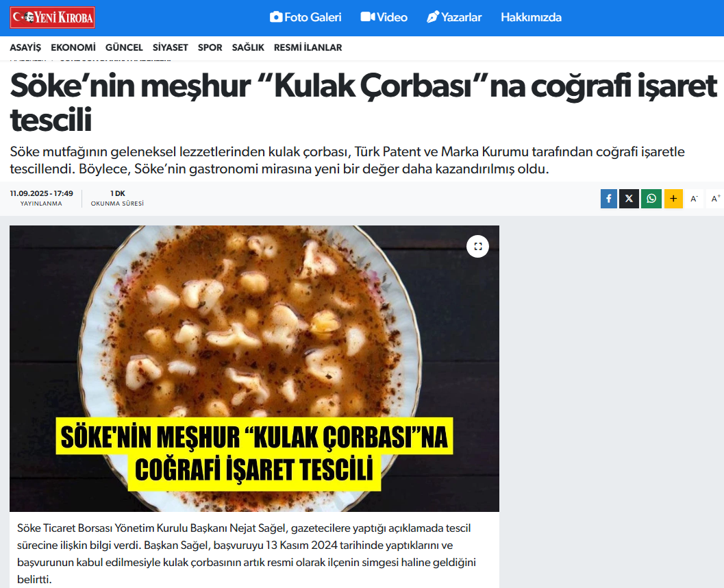Image resolution: width=724 pixels, height=588 pixels.
Task: Select the ASAYİŞ category
Action: (25, 47)
